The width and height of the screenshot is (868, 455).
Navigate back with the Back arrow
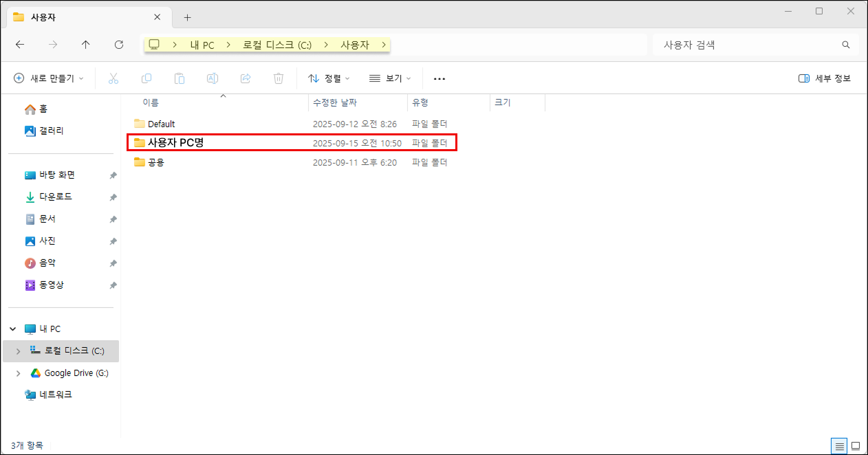(20, 45)
